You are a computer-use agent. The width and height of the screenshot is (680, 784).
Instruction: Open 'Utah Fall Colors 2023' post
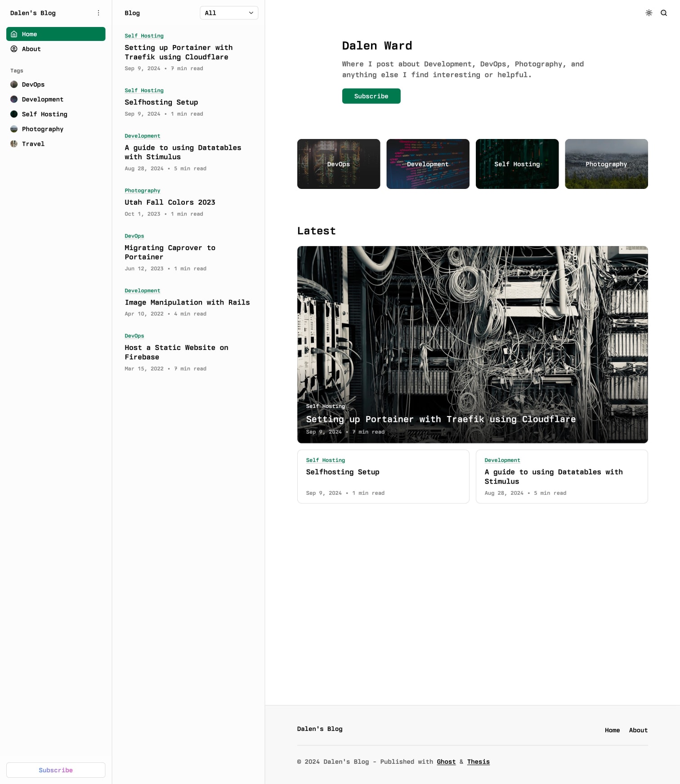coord(170,202)
